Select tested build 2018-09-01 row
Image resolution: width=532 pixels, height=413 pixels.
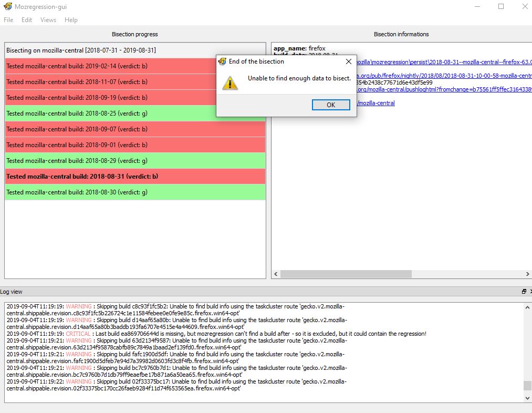[x=135, y=145]
